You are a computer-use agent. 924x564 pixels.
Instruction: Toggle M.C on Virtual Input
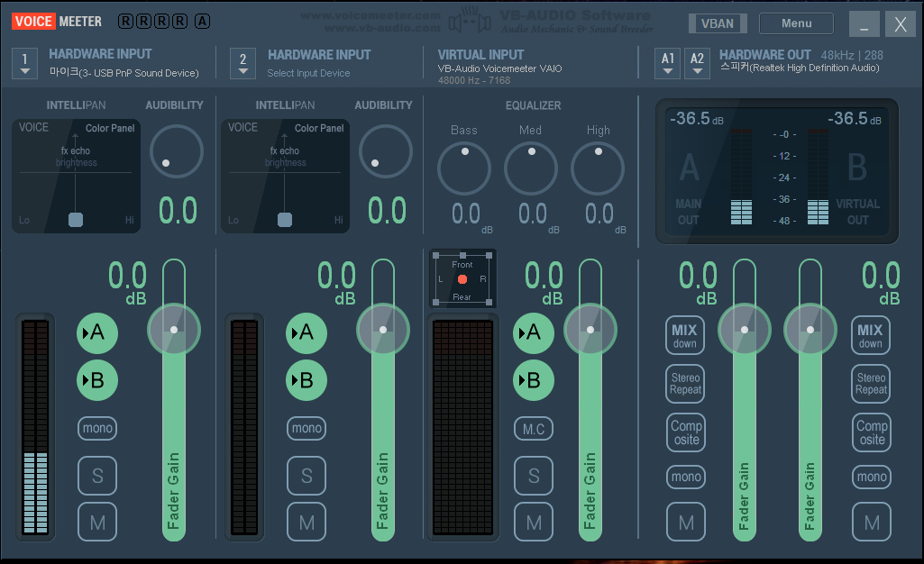534,429
